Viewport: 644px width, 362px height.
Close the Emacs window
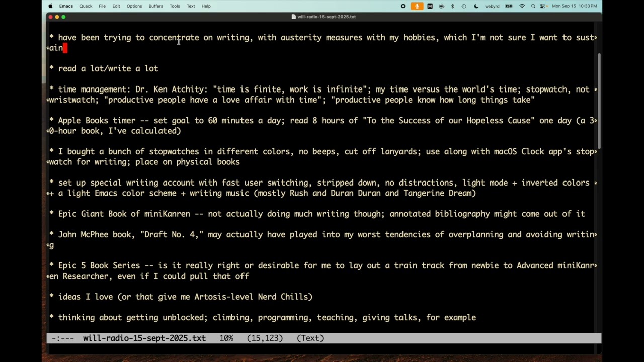pyautogui.click(x=50, y=17)
